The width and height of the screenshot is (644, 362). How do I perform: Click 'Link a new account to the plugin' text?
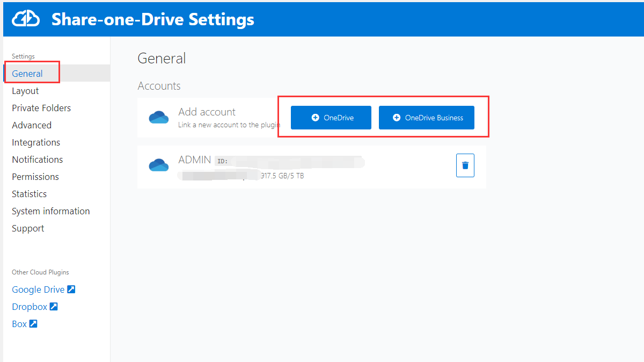229,125
